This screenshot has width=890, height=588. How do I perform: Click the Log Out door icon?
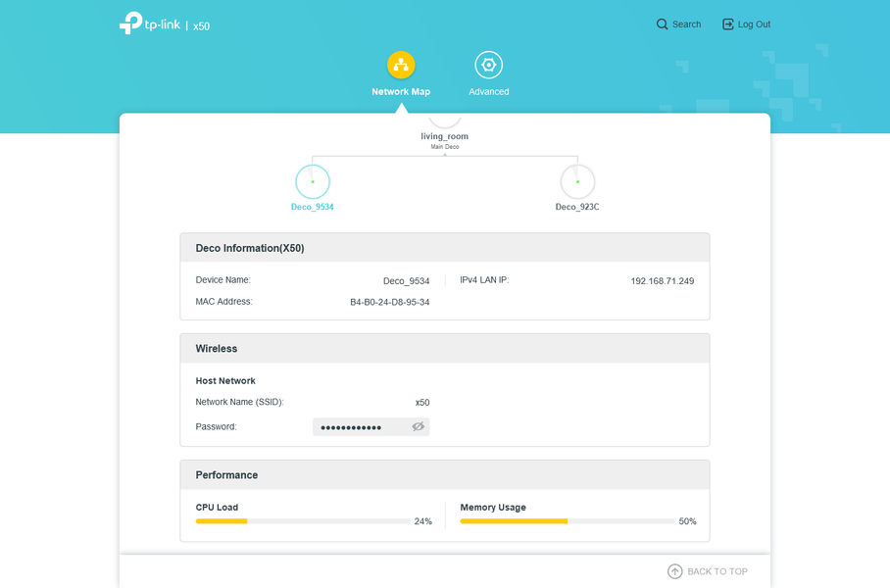(x=727, y=24)
